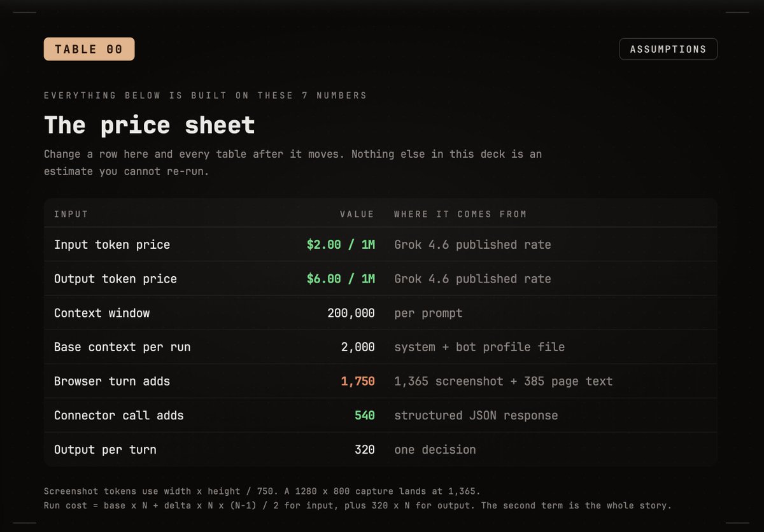764x532 pixels.
Task: Select the Connector call adds row
Action: 381,416
